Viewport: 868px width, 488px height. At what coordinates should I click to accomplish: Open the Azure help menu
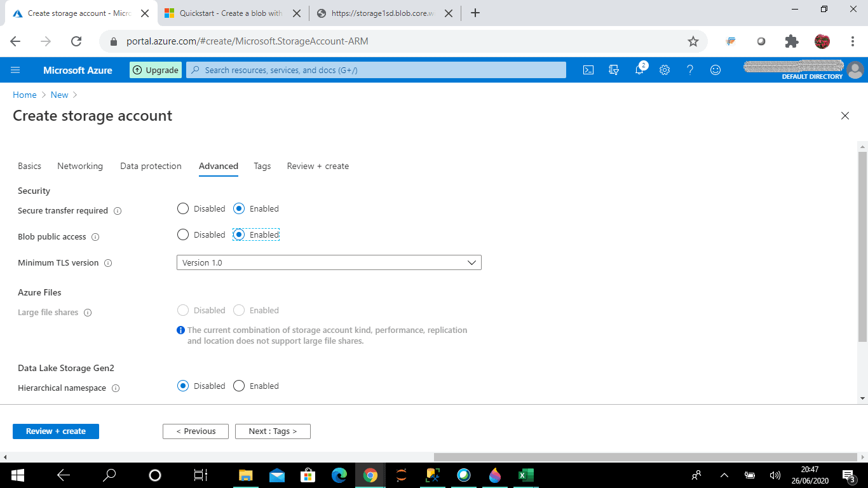point(690,70)
